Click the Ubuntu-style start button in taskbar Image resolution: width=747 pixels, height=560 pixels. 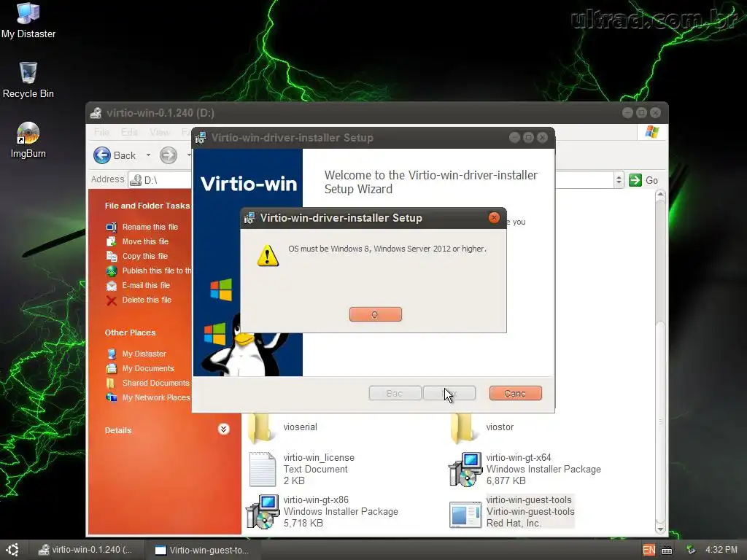tap(12, 550)
